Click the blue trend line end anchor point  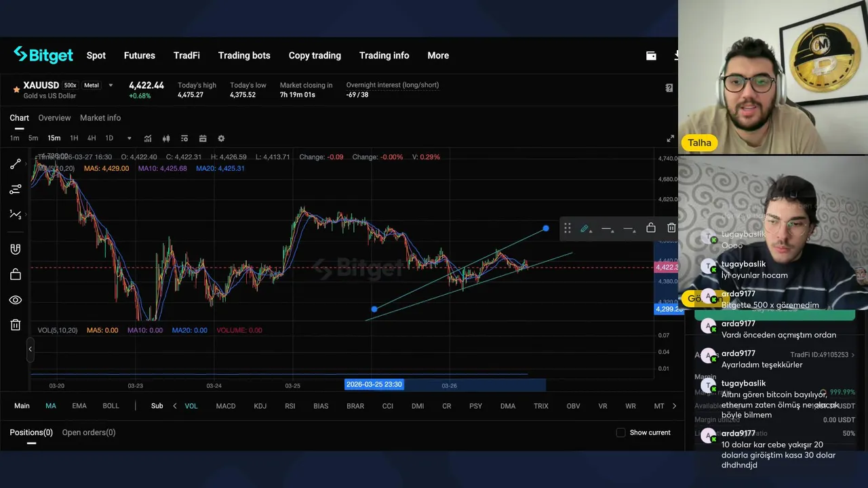click(x=546, y=228)
